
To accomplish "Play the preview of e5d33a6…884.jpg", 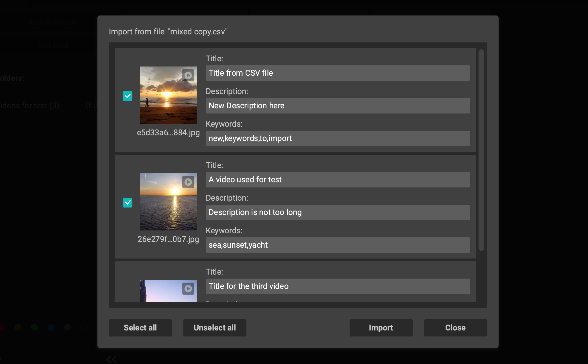I will (x=188, y=75).
